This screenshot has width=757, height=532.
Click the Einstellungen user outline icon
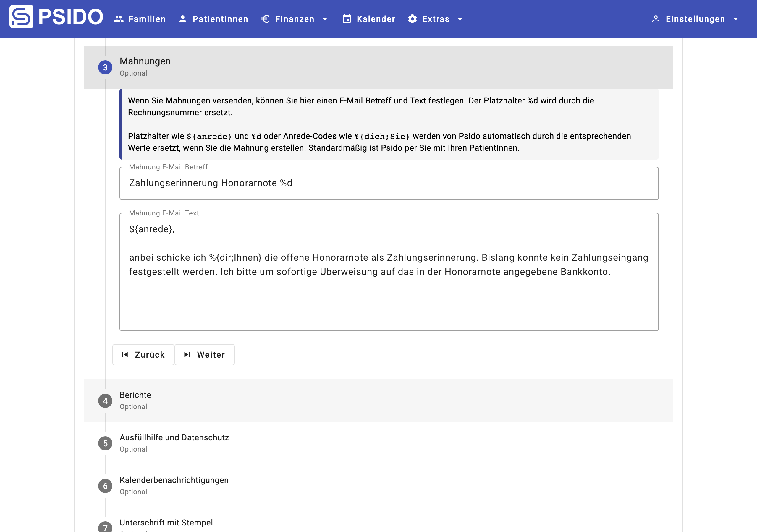(656, 19)
